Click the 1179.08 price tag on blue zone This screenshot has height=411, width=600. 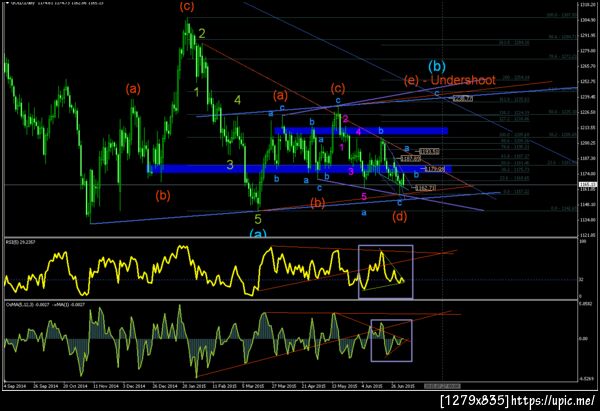click(x=435, y=169)
